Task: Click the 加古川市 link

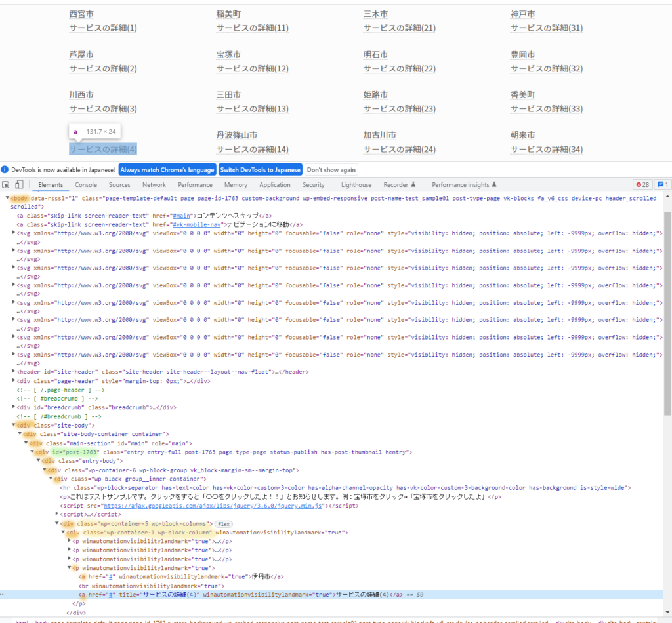Action: (x=380, y=135)
